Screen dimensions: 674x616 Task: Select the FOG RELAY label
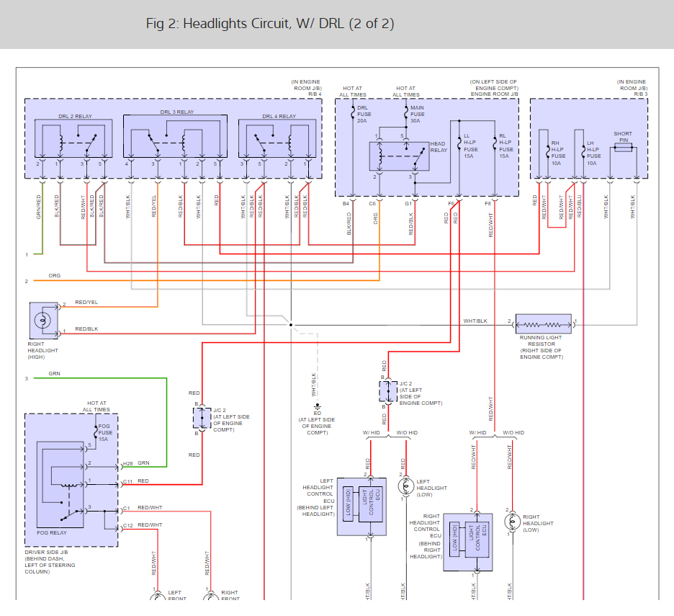click(x=52, y=533)
